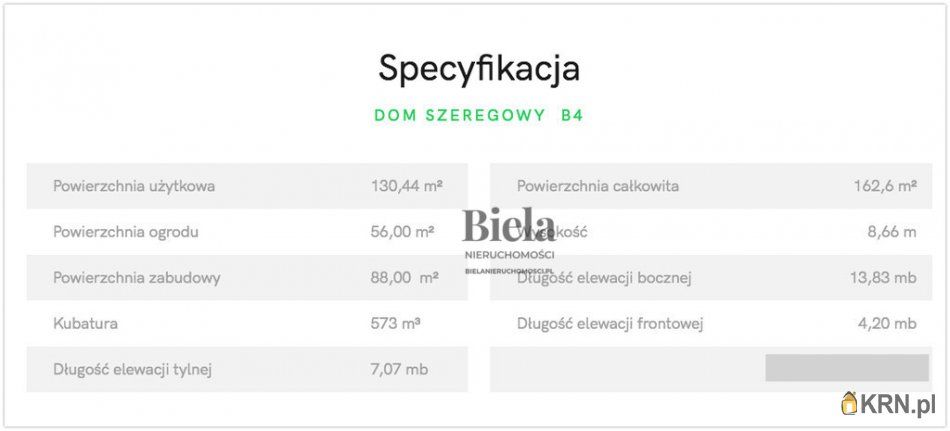Click the 573 m³ value
This screenshot has width=950, height=431.
pos(395,324)
